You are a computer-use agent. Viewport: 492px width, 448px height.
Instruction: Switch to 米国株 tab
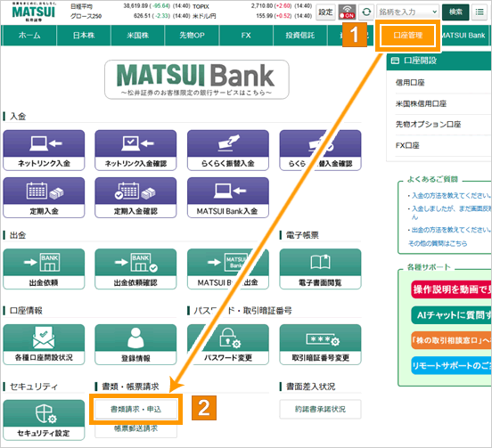[138, 36]
